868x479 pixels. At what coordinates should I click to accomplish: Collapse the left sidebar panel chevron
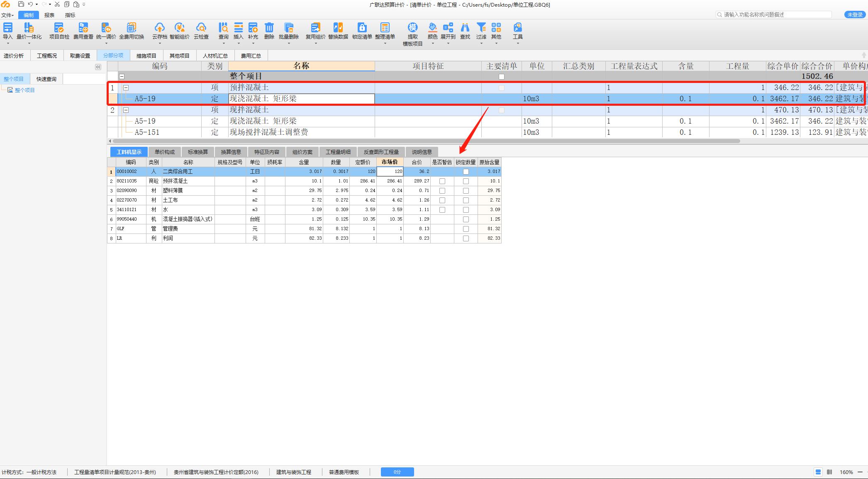pyautogui.click(x=98, y=67)
